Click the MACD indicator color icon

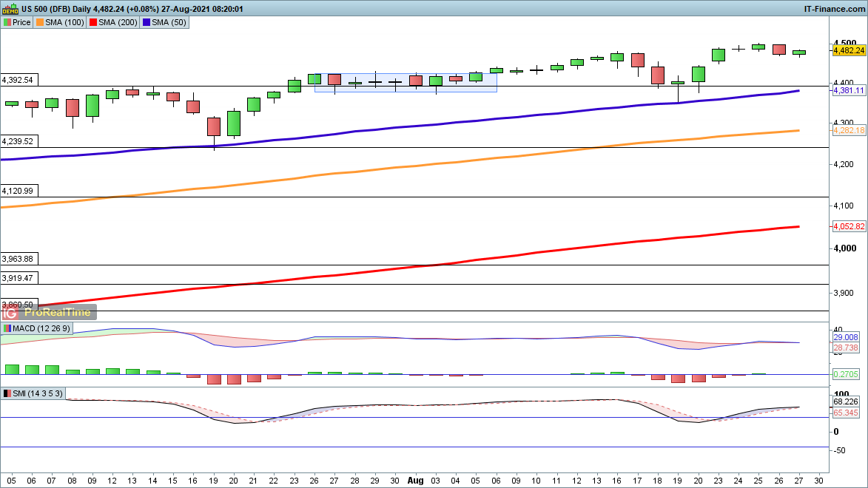click(7, 328)
